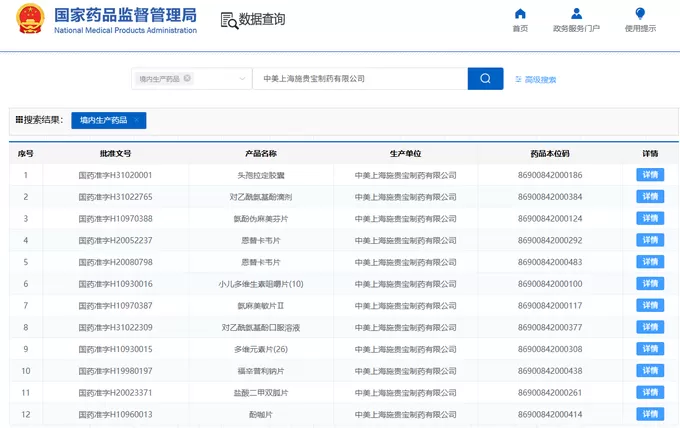Open 使用提示 lightbulb tips icon

(640, 13)
